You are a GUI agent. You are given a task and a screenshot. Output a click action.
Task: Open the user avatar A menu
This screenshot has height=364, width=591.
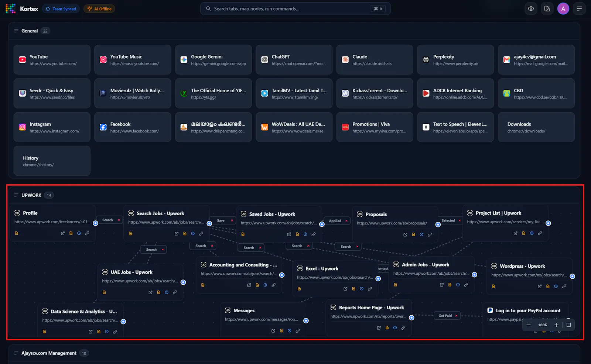click(563, 8)
